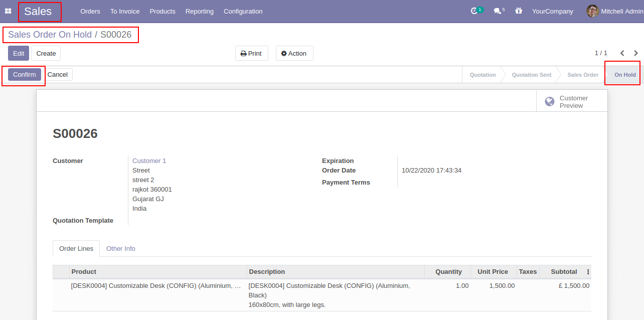The height and width of the screenshot is (320, 644).
Task: Open the To Invoice menu
Action: click(x=125, y=11)
